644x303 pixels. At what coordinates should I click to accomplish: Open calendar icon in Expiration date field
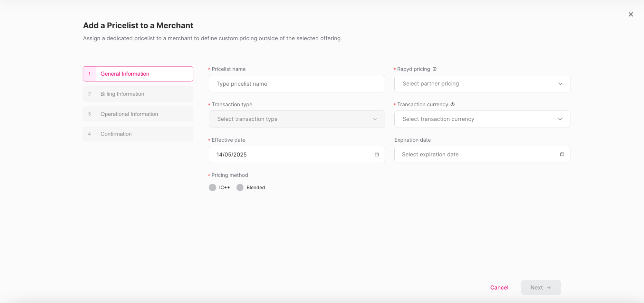coord(562,154)
